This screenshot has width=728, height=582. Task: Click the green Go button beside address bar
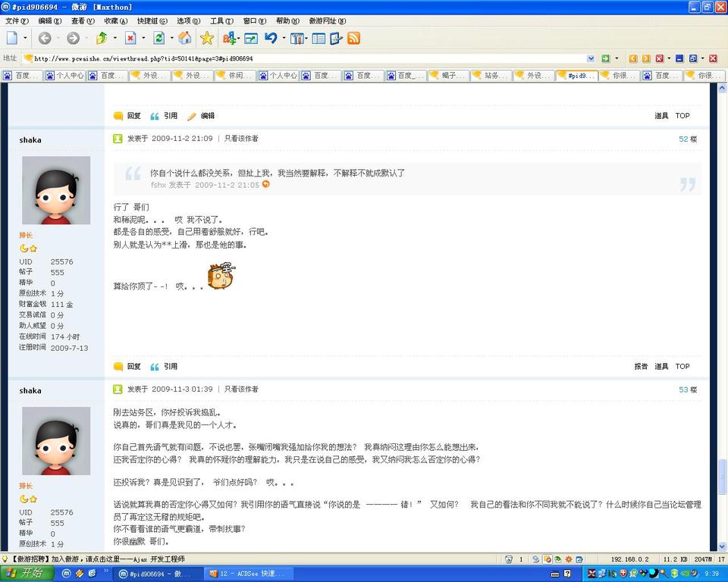(605, 58)
